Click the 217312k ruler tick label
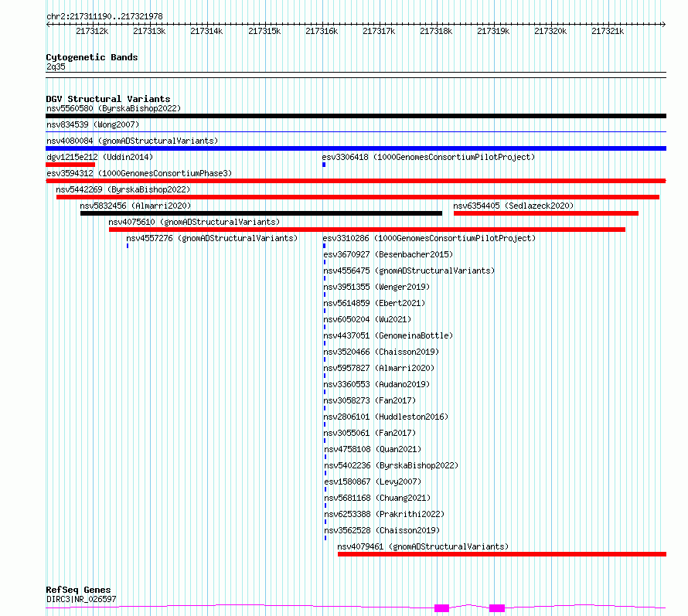688x616 pixels. click(x=92, y=31)
